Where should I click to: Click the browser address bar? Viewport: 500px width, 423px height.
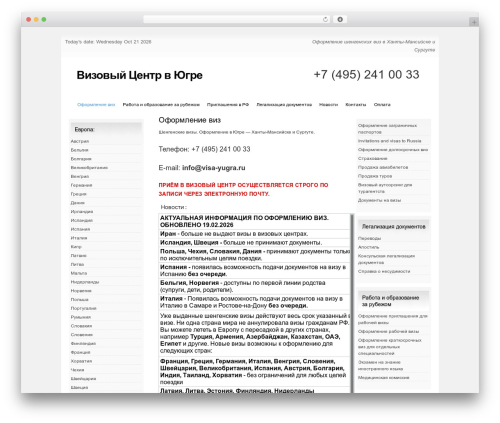[x=236, y=20]
